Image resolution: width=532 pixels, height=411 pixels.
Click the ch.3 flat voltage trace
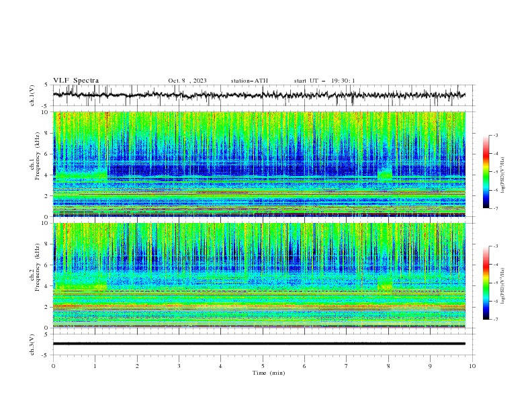(x=259, y=344)
